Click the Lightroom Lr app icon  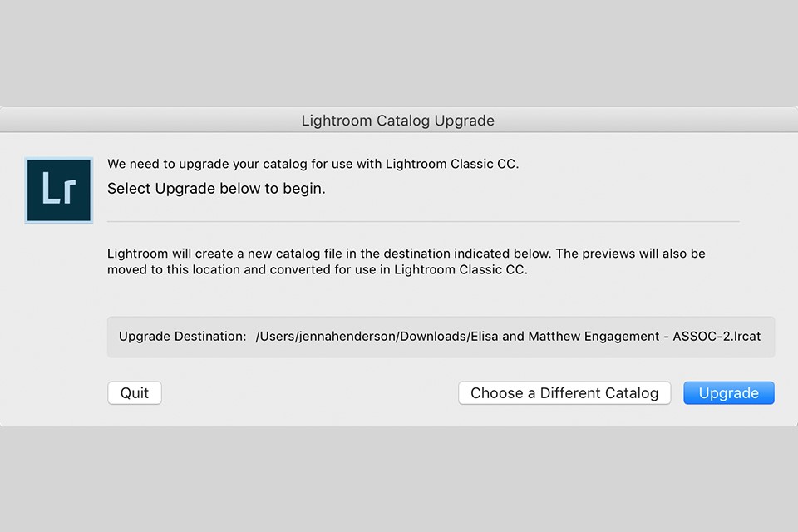tap(58, 190)
